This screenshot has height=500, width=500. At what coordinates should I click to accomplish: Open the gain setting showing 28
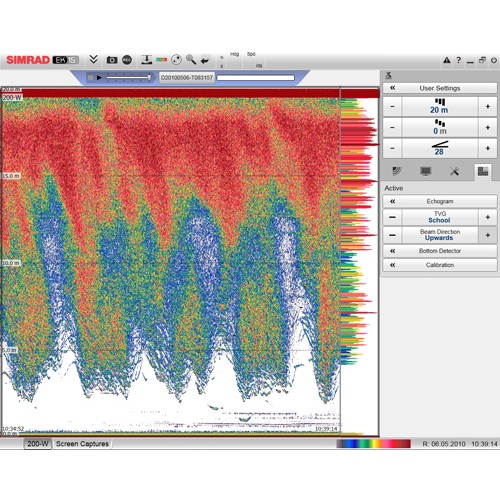(440, 148)
